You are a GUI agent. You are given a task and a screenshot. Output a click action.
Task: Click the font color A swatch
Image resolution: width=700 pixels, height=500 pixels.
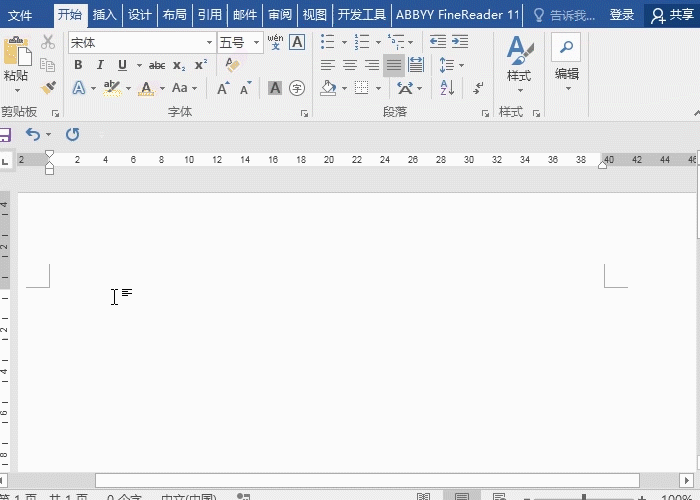pyautogui.click(x=146, y=88)
